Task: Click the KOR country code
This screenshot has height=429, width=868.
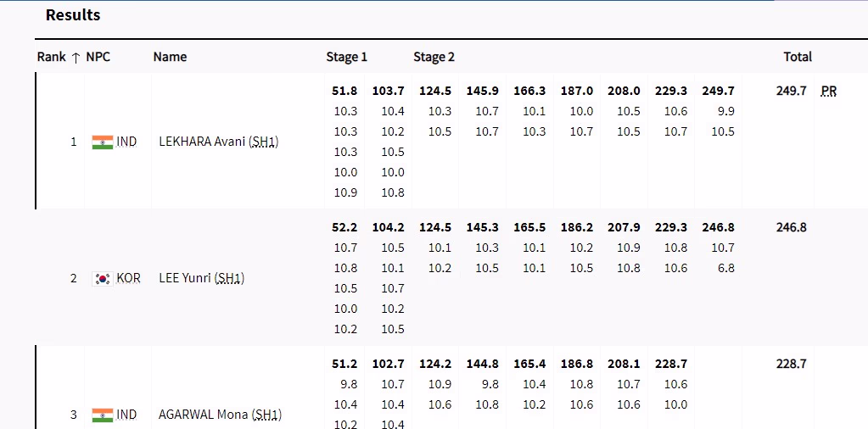Action: point(128,278)
